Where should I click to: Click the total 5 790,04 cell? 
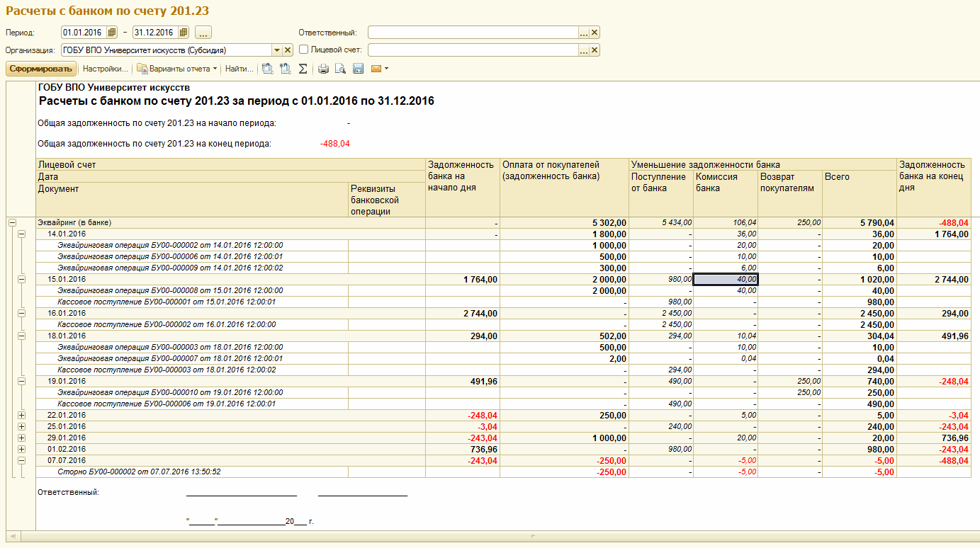(x=860, y=222)
